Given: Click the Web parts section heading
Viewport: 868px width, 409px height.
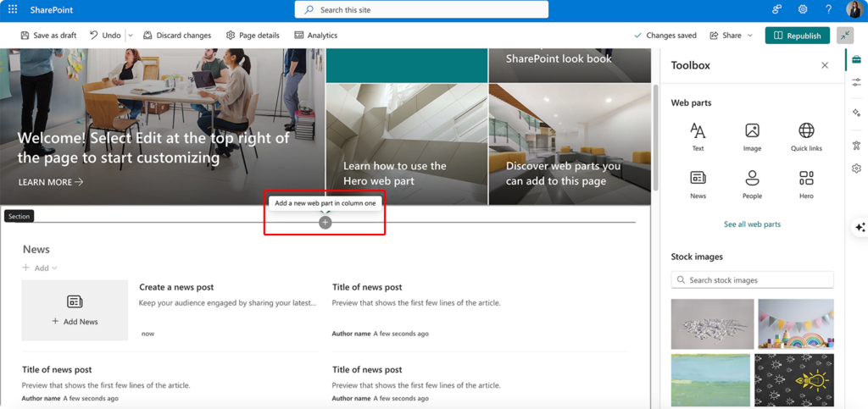Looking at the screenshot, I should click(x=691, y=102).
